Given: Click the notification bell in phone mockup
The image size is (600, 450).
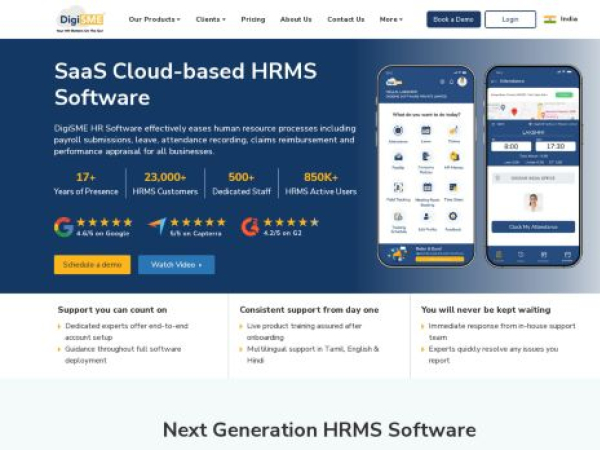Looking at the screenshot, I should pos(452,82).
